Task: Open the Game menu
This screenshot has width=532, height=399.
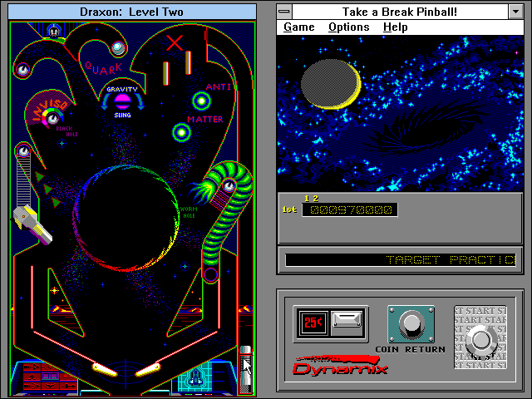Action: [299, 27]
